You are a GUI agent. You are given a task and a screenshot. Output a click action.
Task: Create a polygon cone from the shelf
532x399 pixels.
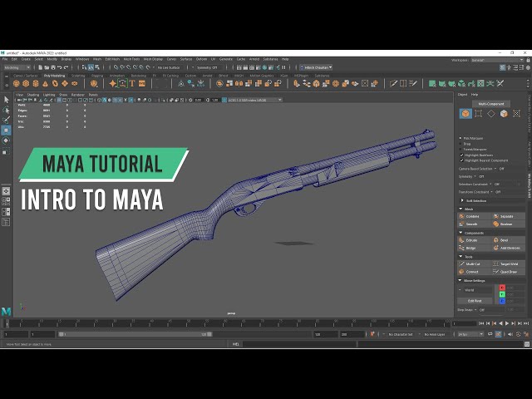(45, 83)
